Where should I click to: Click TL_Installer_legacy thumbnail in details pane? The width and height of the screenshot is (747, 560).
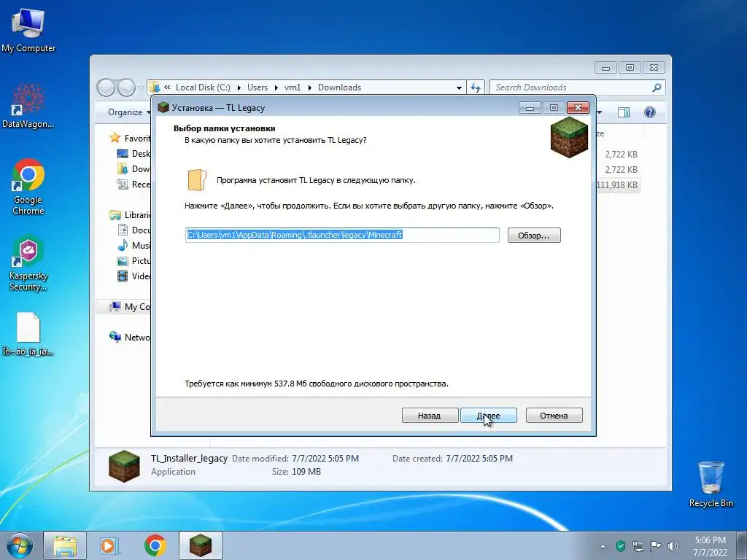point(124,466)
